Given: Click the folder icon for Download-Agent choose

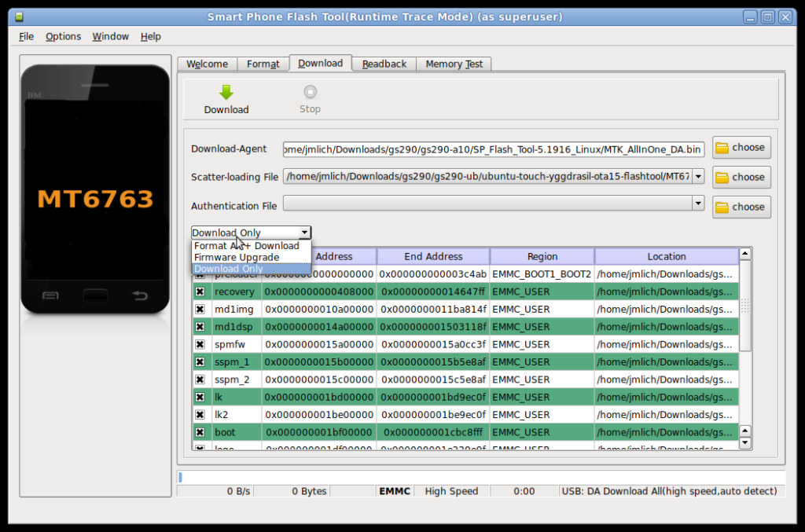Looking at the screenshot, I should (722, 148).
